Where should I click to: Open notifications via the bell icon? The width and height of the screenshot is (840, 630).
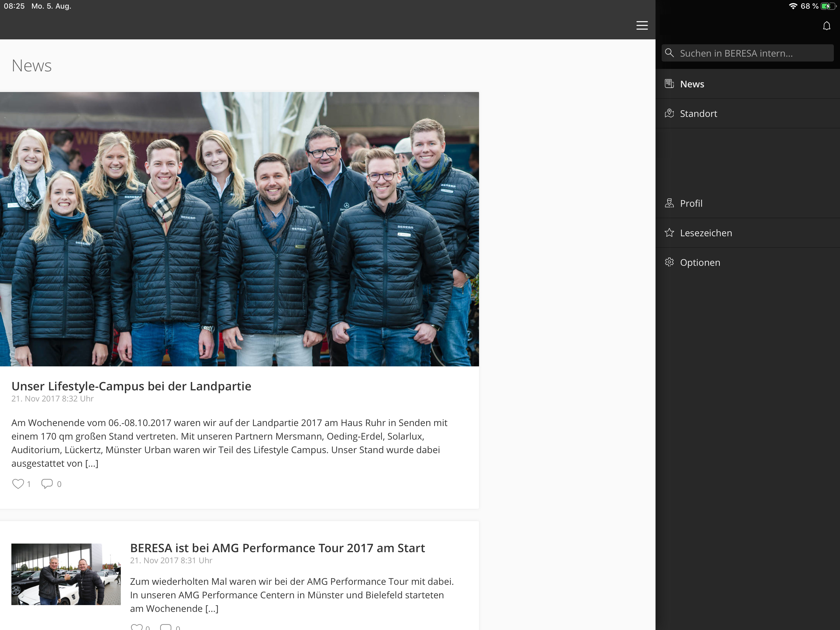click(x=826, y=26)
